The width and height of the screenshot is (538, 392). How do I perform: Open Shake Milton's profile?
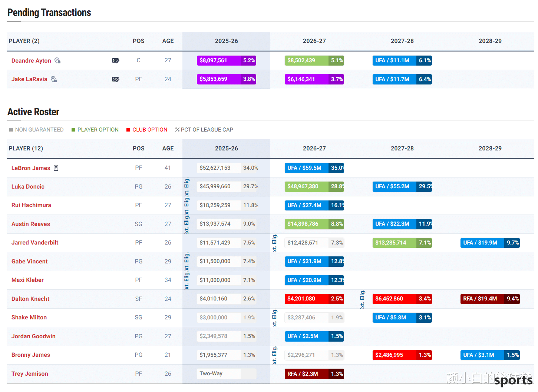pyautogui.click(x=29, y=317)
